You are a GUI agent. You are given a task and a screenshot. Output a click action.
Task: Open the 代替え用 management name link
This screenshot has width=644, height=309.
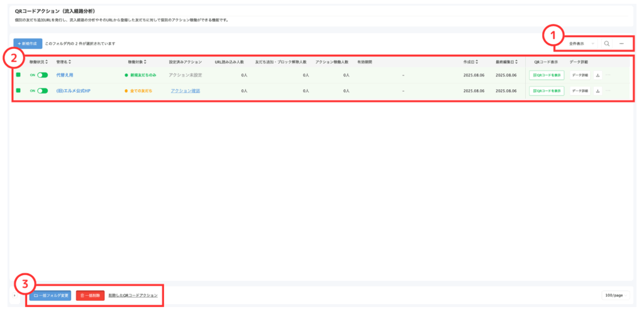click(x=65, y=75)
